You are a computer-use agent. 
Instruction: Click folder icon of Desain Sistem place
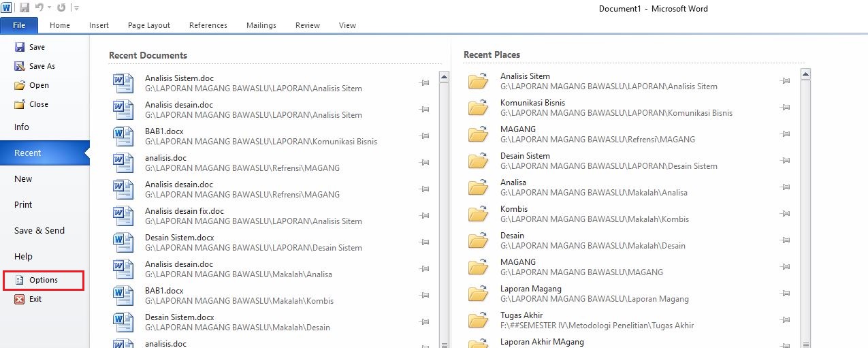pyautogui.click(x=479, y=161)
